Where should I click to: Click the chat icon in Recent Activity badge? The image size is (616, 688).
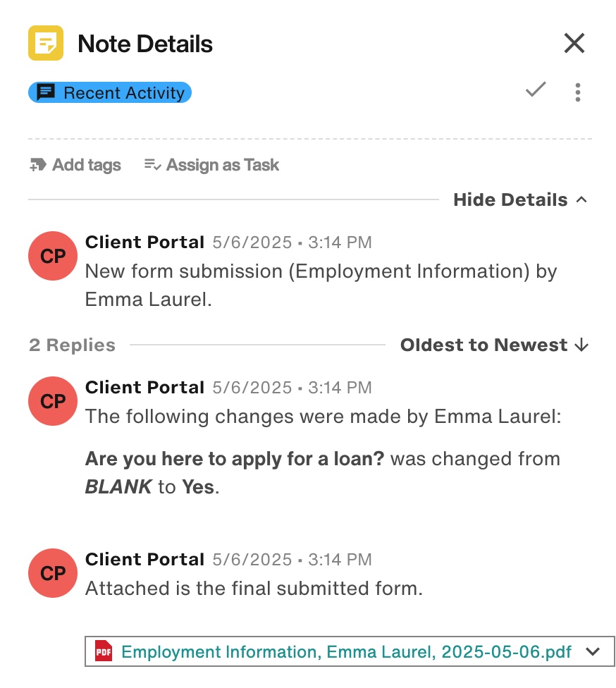[46, 92]
